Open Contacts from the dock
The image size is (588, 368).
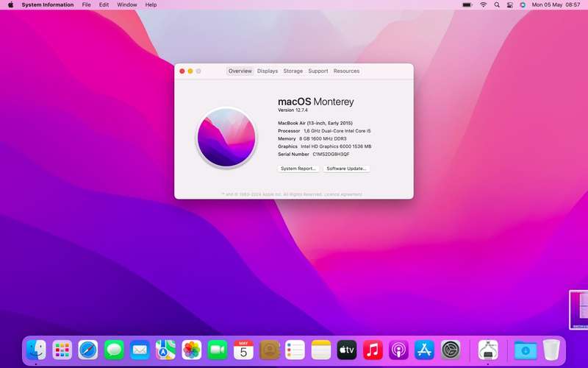point(269,350)
